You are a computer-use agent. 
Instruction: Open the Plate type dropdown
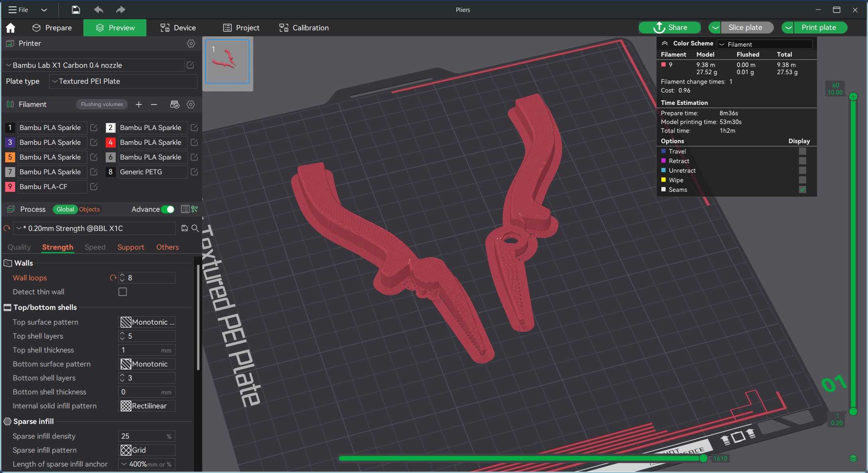[x=123, y=81]
